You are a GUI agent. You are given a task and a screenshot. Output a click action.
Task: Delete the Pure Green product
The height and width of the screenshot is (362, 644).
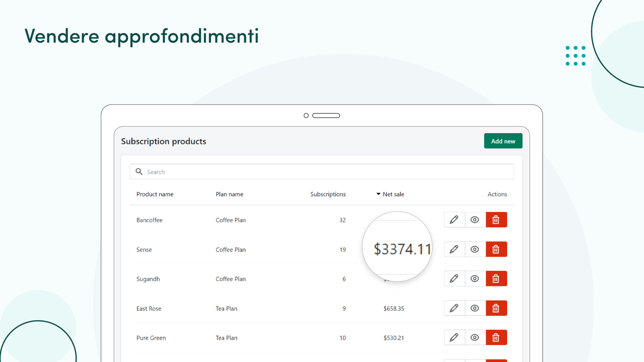pos(496,337)
